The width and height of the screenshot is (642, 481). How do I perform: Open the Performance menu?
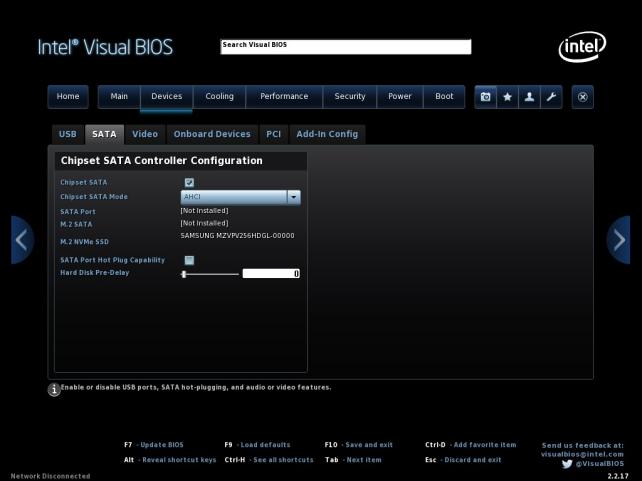[x=284, y=97]
